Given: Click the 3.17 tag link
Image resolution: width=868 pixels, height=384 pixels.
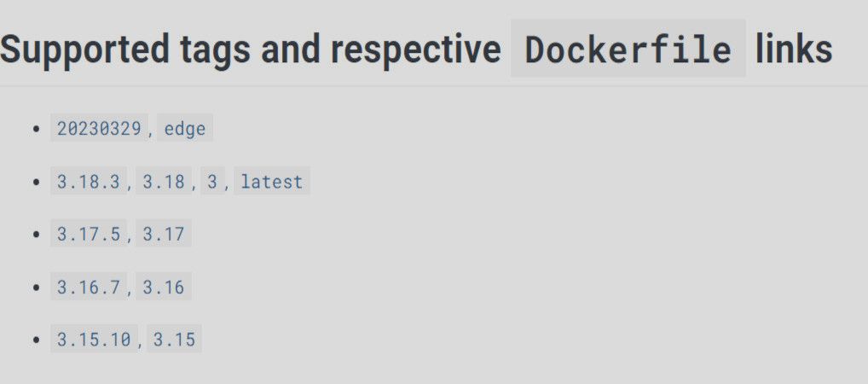Looking at the screenshot, I should point(164,235).
